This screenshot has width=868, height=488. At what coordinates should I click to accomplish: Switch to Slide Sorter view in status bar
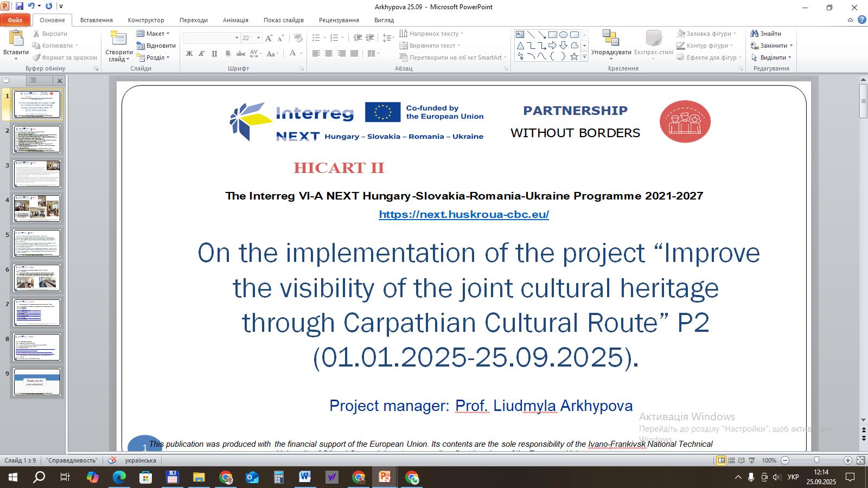[x=731, y=460]
